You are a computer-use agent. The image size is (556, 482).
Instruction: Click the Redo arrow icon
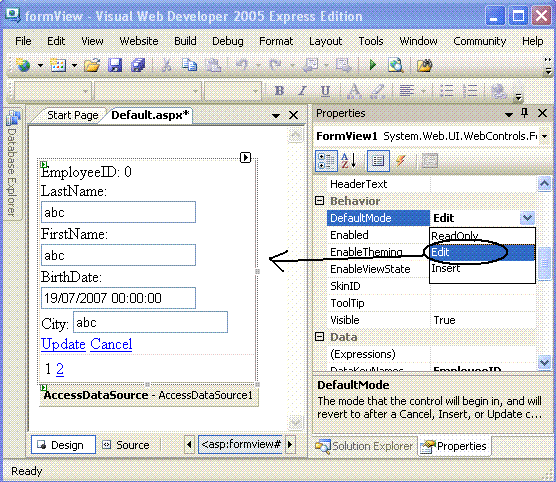tap(276, 65)
